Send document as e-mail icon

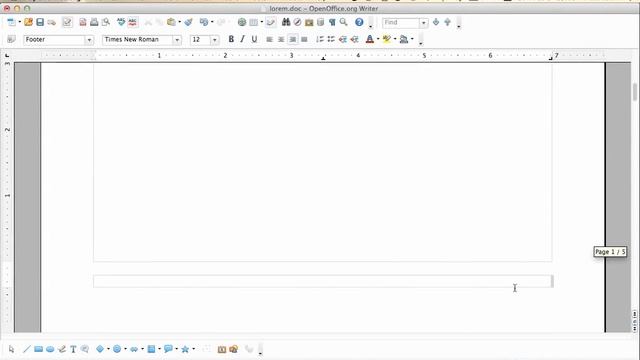click(x=51, y=22)
